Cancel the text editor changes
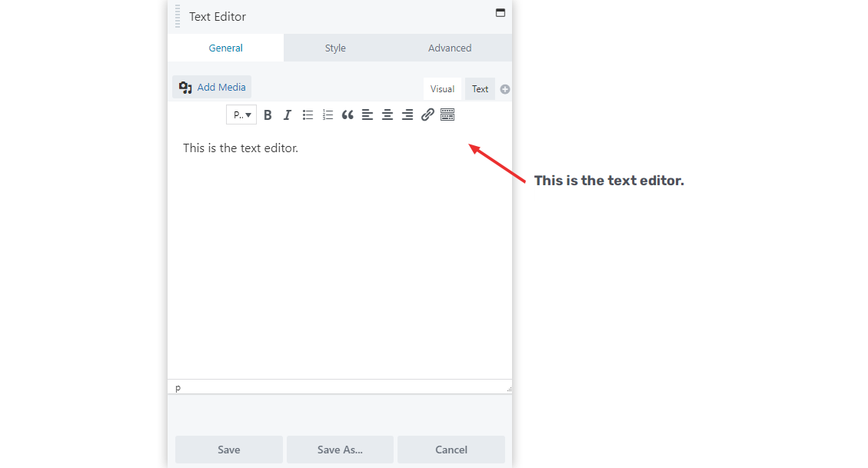Viewport: 868px width, 468px height. click(x=451, y=450)
